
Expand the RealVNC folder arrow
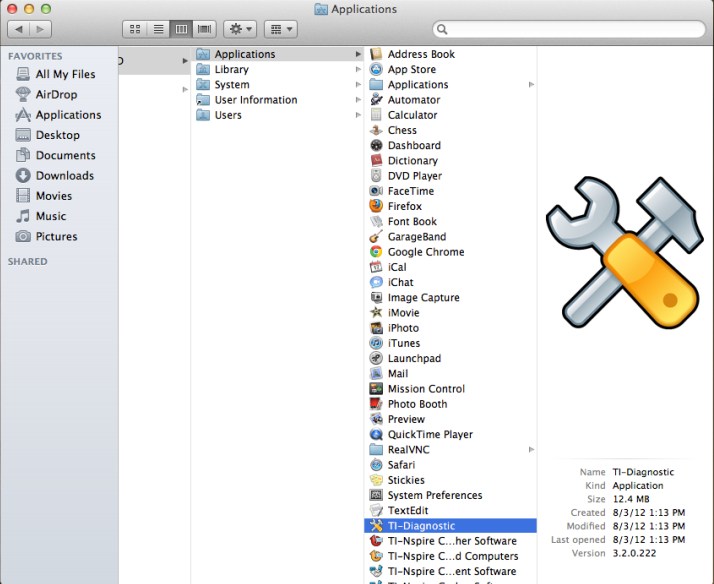point(531,450)
